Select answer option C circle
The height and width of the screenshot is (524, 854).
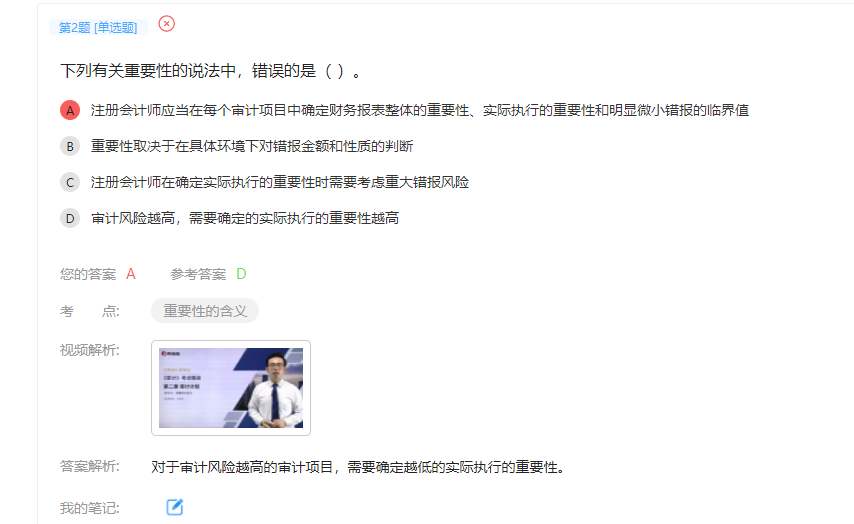click(70, 182)
